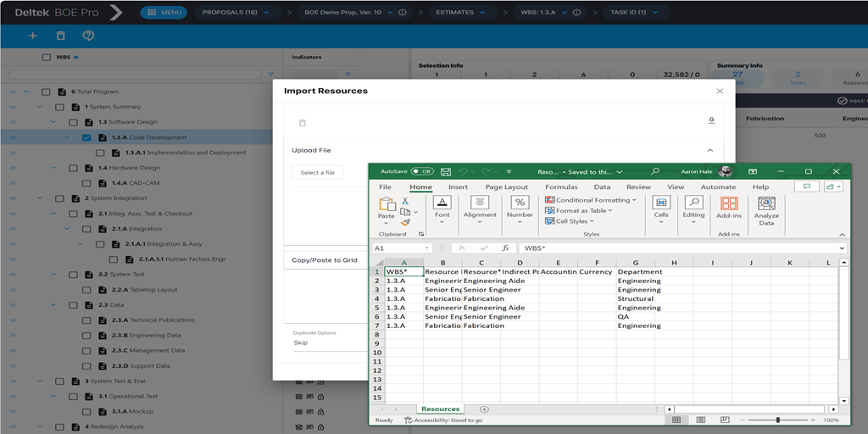Click the Select a file button
868x434 pixels.
[x=318, y=172]
